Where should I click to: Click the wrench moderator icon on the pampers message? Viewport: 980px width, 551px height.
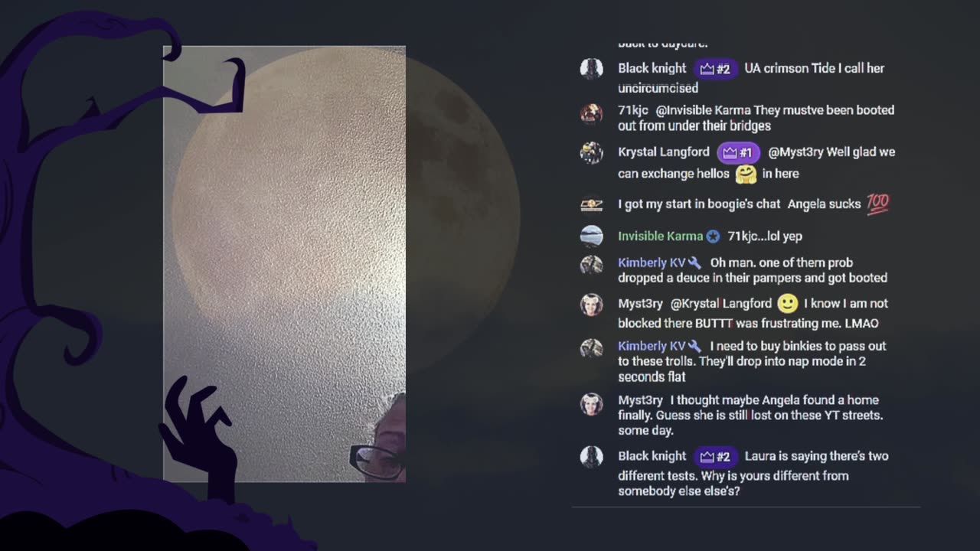[x=694, y=262]
